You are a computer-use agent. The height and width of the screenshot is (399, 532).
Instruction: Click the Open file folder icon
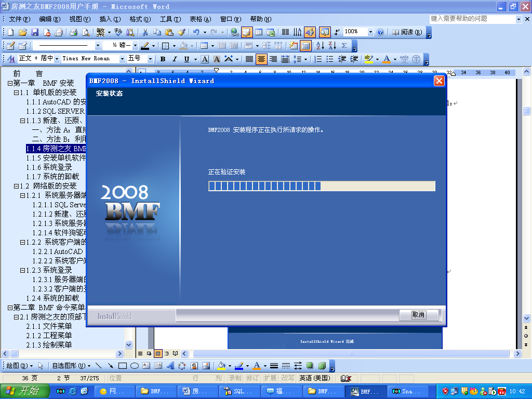coord(22,32)
